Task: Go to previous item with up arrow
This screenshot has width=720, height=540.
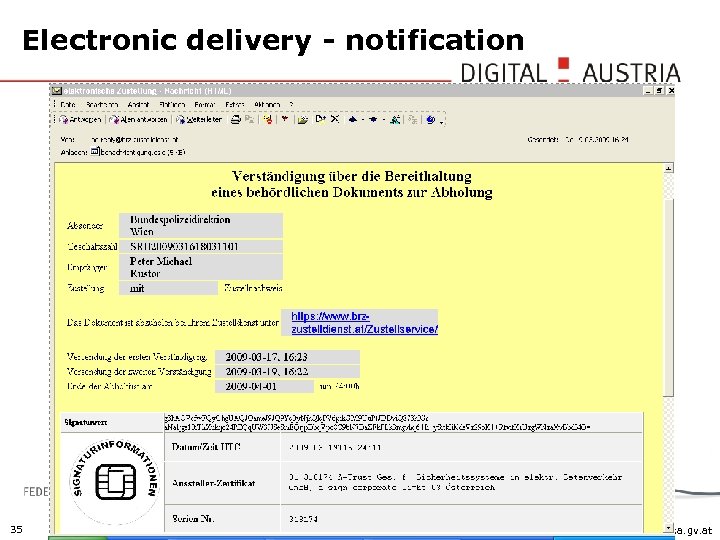Action: coord(353,119)
